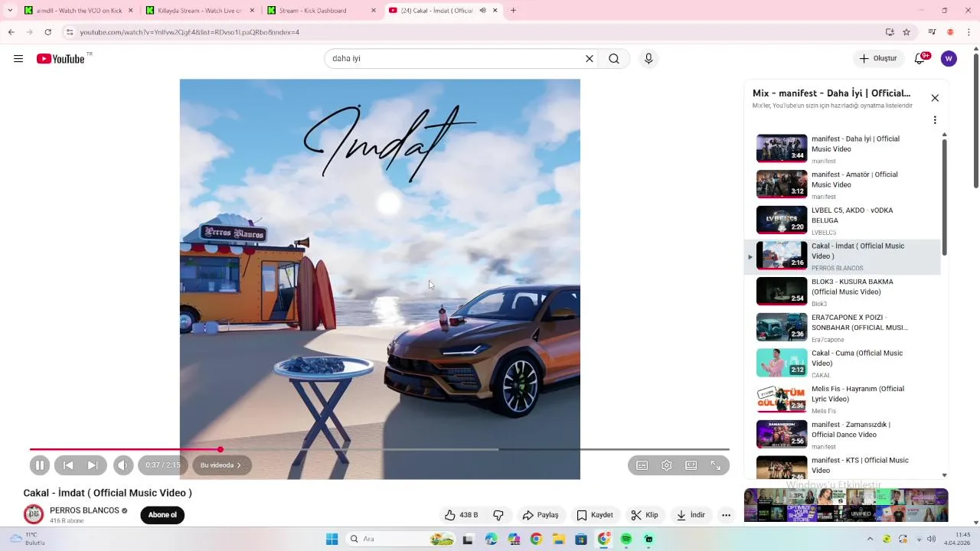Open the YouTube hamburger guide menu
The width and height of the screenshot is (980, 551).
click(18, 59)
